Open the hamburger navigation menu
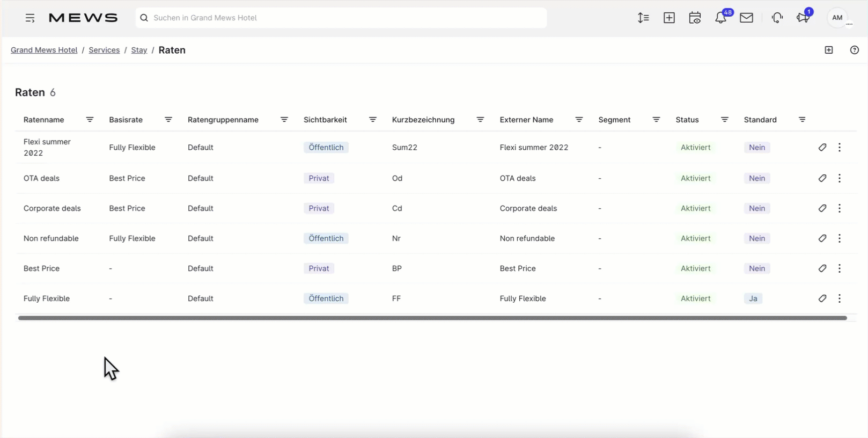The image size is (868, 438). (x=30, y=18)
